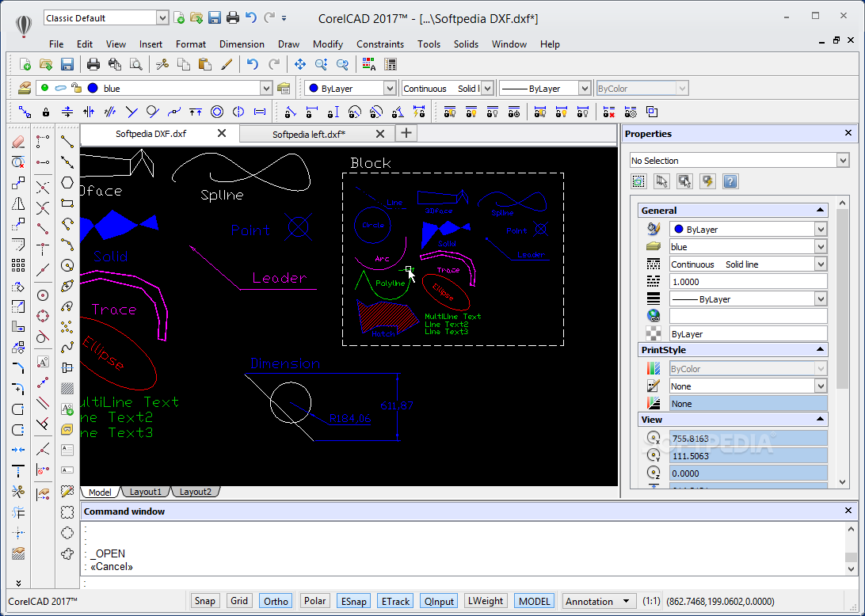The image size is (865, 616).
Task: Click the blue layer color swatch
Action: (93, 88)
